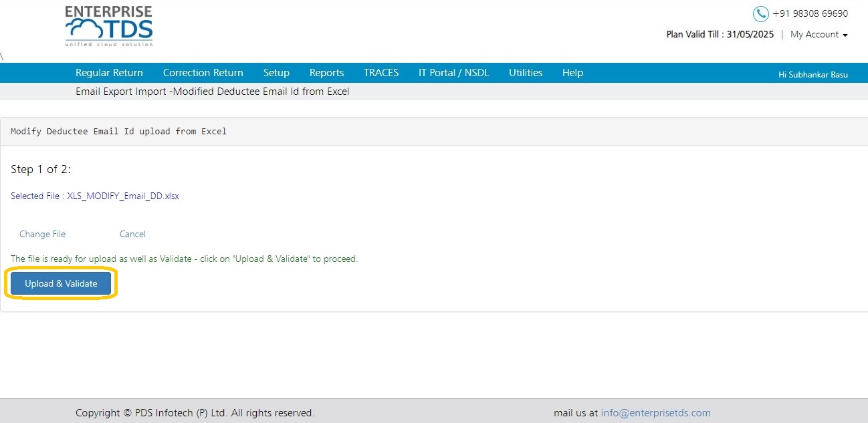
Task: Click the phone icon beside support number
Action: [760, 14]
